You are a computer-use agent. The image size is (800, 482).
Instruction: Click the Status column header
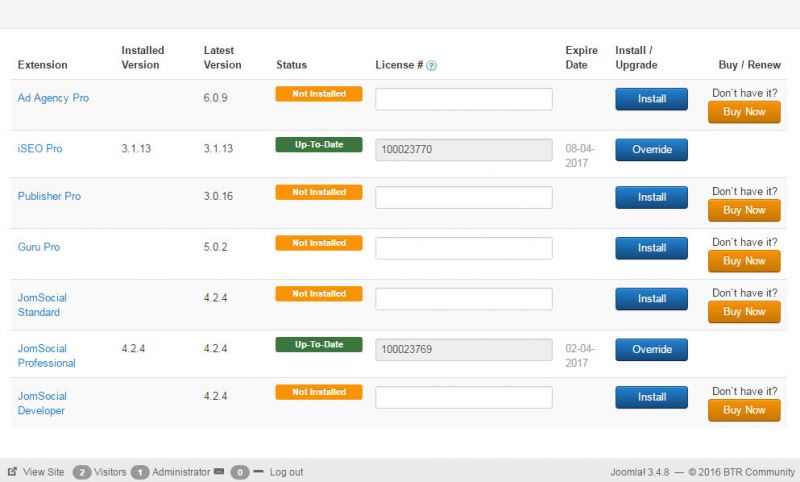[x=291, y=65]
